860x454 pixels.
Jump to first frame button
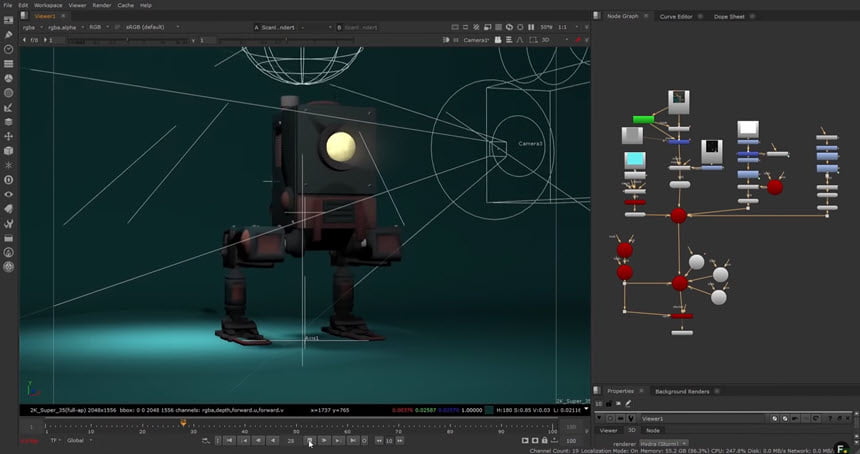(230, 440)
